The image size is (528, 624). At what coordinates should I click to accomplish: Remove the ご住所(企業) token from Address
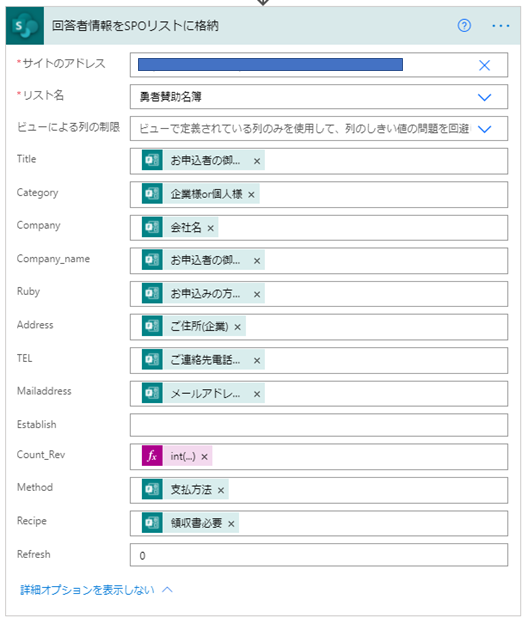coord(238,327)
